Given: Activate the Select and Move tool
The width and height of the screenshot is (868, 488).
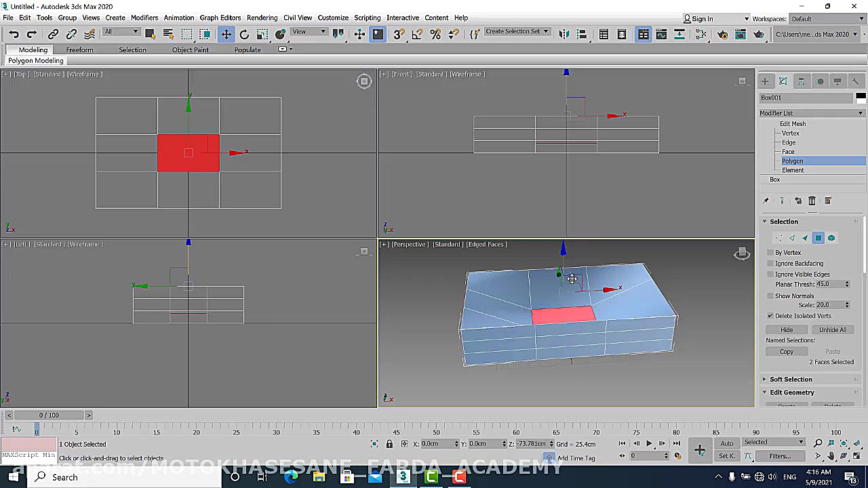Looking at the screenshot, I should point(226,34).
